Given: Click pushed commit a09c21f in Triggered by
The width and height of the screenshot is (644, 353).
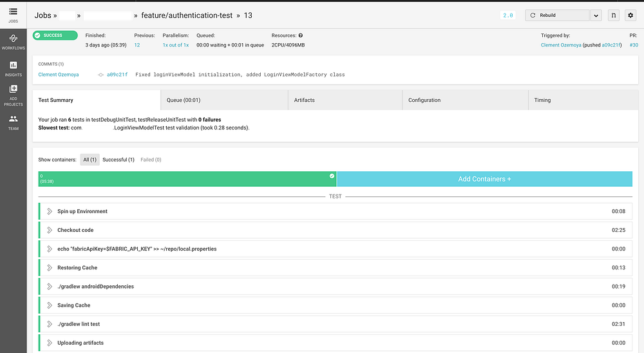Looking at the screenshot, I should click(611, 45).
